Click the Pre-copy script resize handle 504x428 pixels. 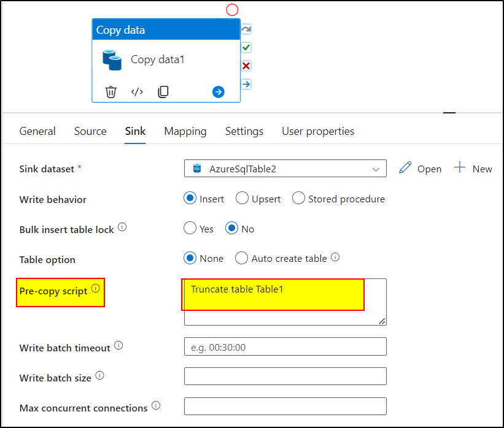click(382, 321)
